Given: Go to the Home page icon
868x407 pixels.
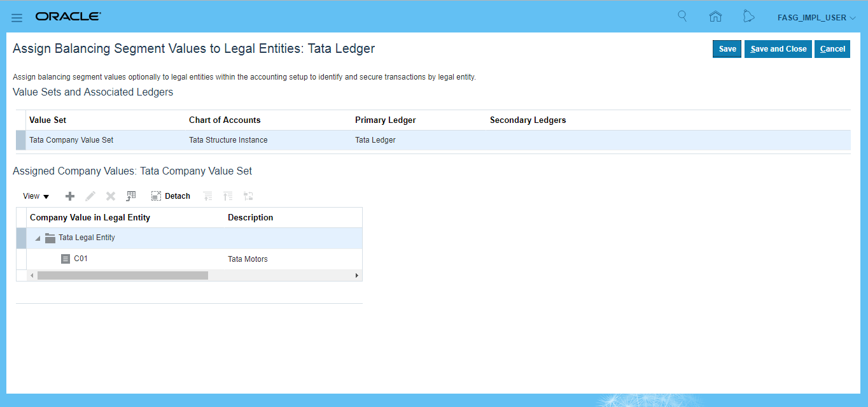Looking at the screenshot, I should click(715, 17).
